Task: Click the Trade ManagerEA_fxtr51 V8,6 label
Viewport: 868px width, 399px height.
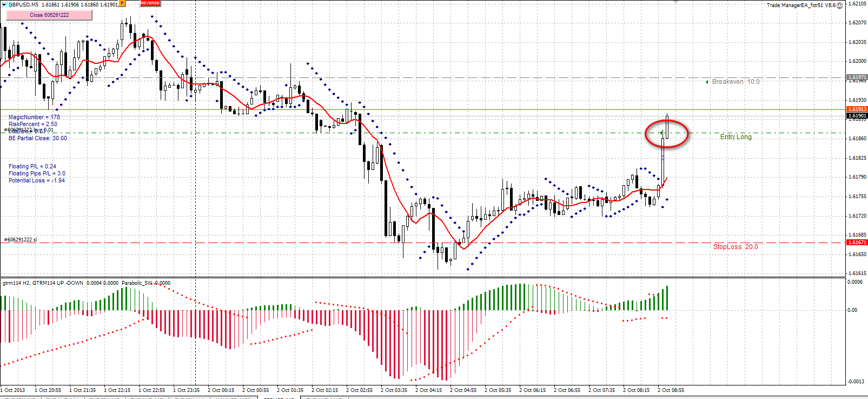Action: pyautogui.click(x=800, y=5)
